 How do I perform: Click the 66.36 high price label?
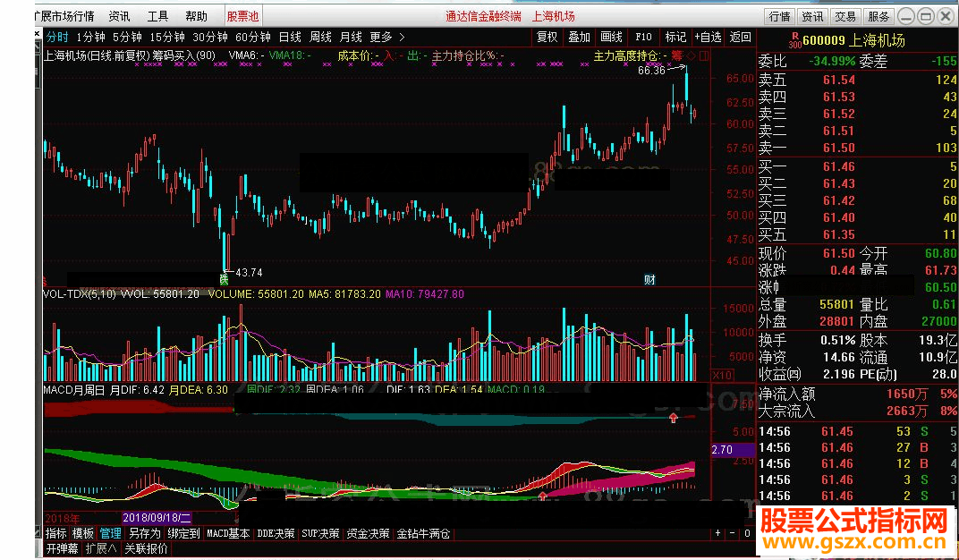click(651, 71)
